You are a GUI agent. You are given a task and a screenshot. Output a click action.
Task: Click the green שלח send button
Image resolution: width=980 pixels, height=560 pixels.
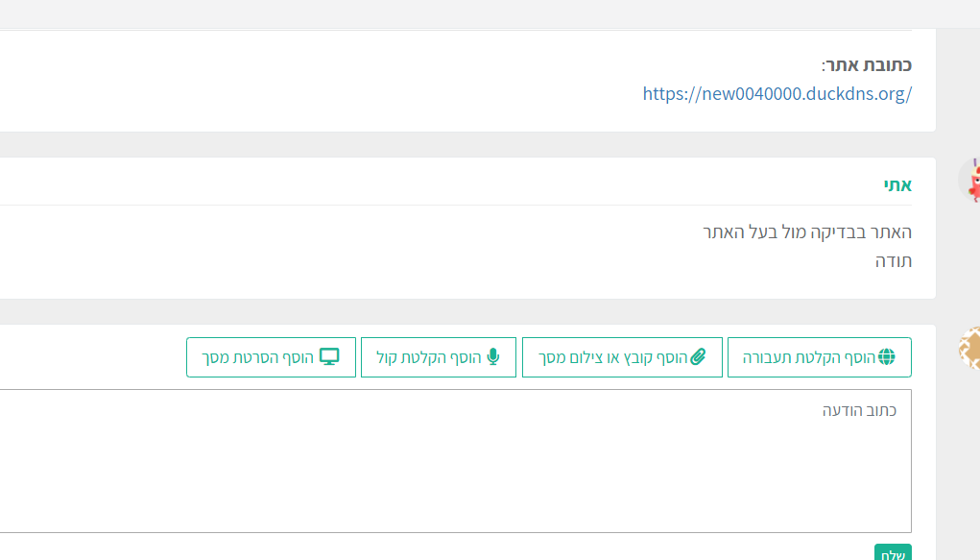tap(893, 554)
